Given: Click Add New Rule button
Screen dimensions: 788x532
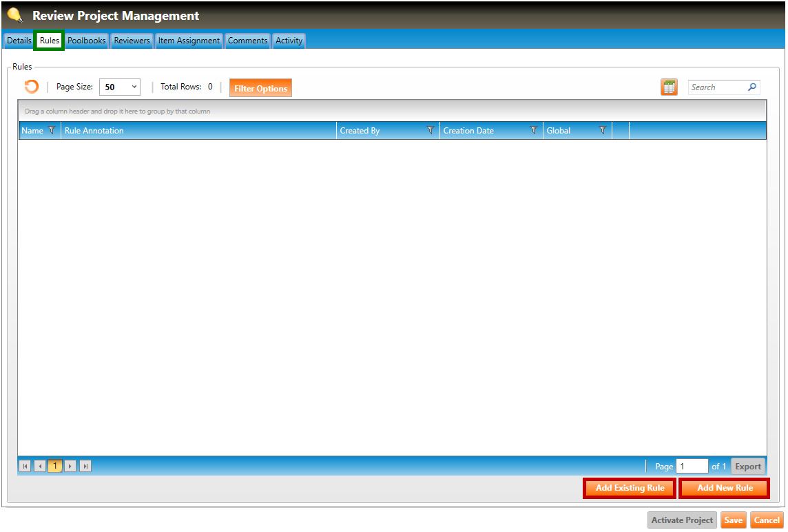Looking at the screenshot, I should (725, 488).
